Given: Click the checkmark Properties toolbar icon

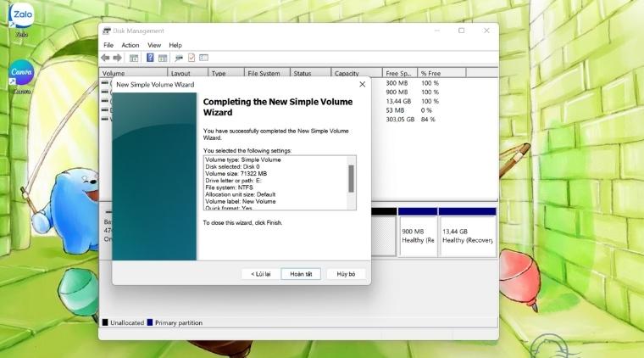Looking at the screenshot, I should pyautogui.click(x=192, y=58).
